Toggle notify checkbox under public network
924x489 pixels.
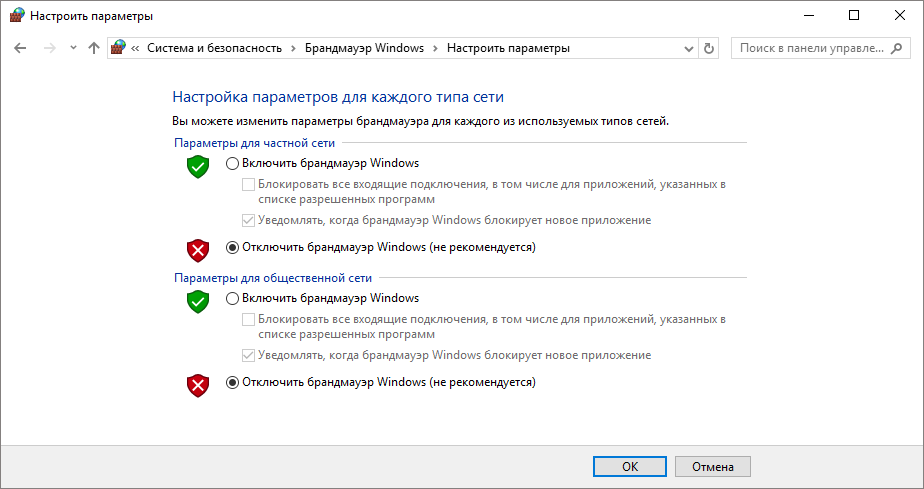[249, 355]
